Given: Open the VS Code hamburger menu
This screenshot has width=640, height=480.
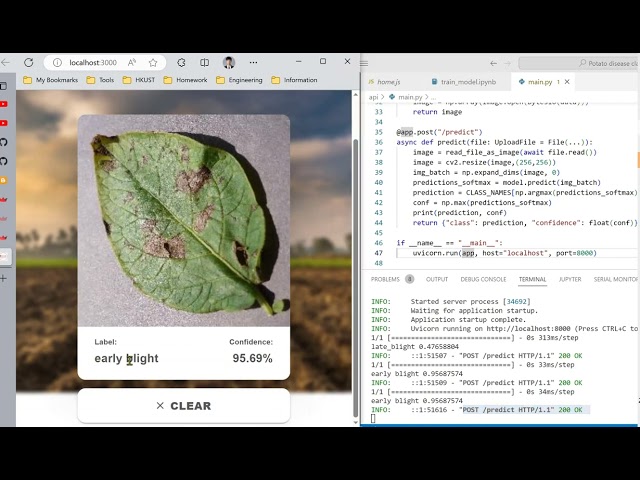Looking at the screenshot, I should pos(364,63).
